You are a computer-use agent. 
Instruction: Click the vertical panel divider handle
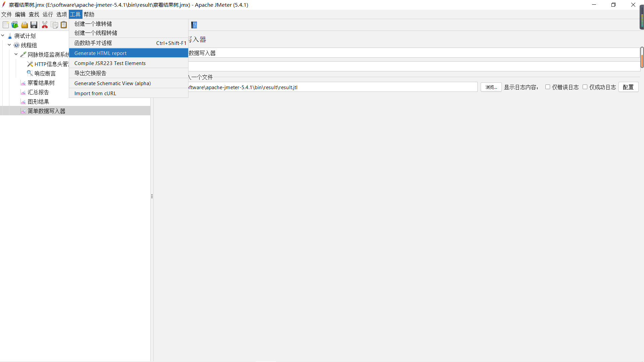[152, 196]
